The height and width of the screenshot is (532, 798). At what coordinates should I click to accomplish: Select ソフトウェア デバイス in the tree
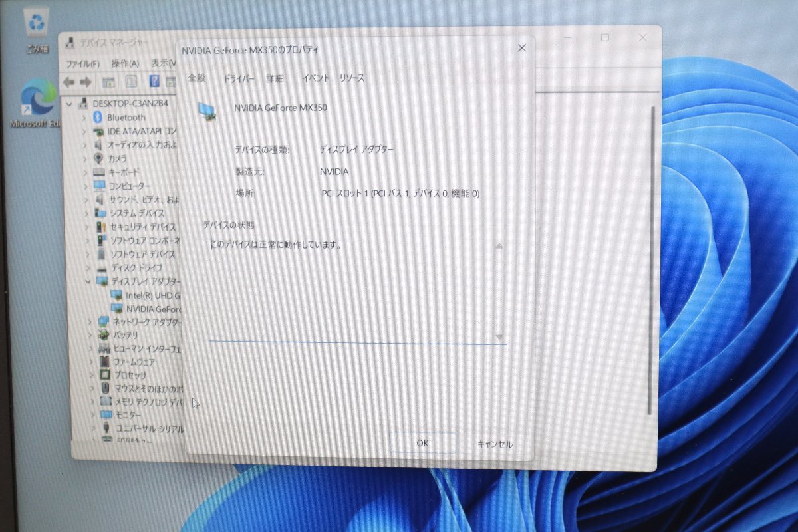136,254
